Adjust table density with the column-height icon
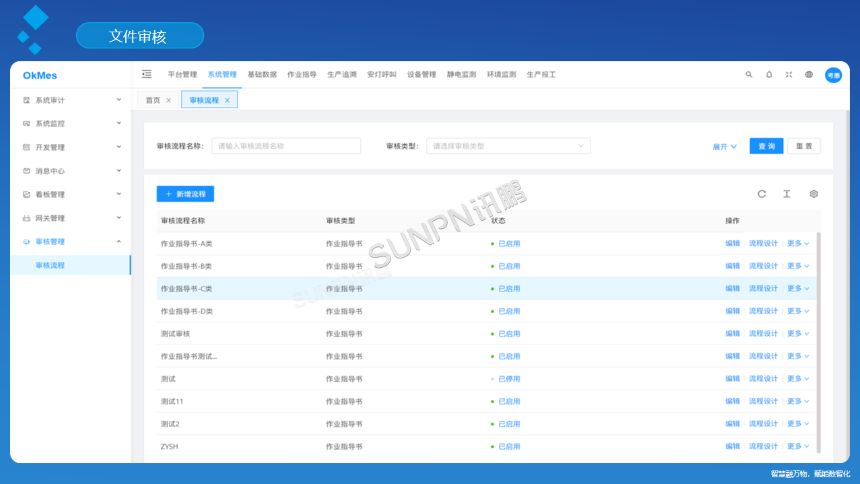Viewport: 860px width, 484px height. 787,194
